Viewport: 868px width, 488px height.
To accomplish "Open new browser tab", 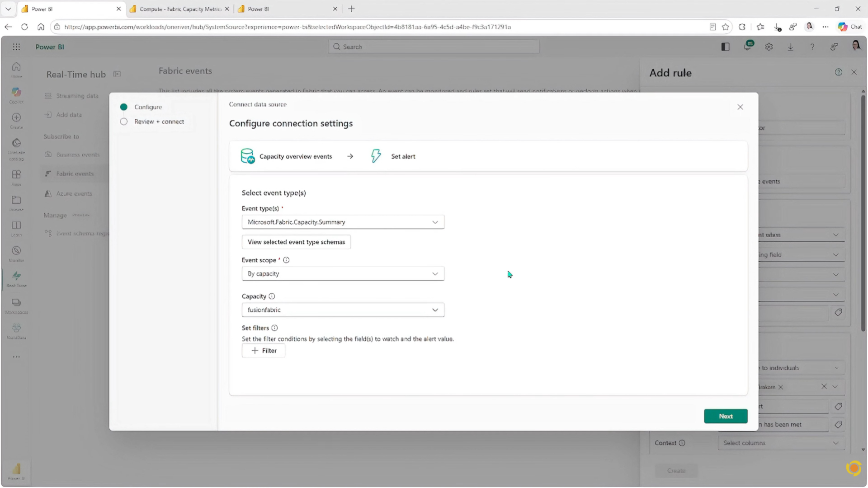I will tap(351, 9).
